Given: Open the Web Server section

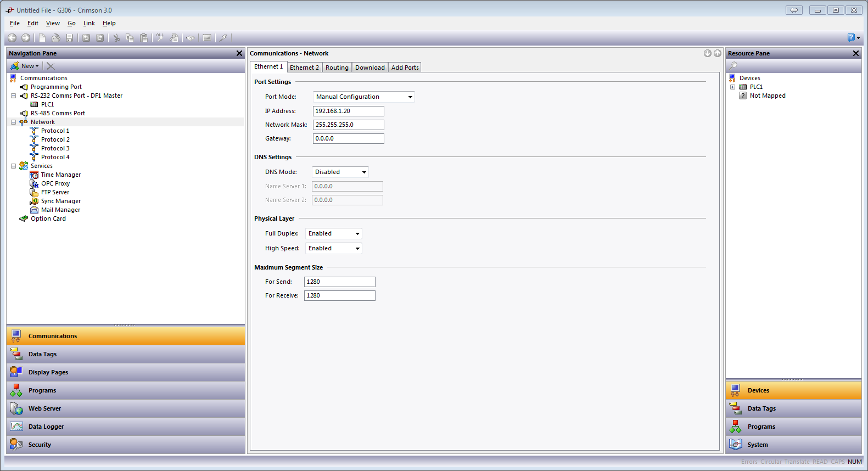Looking at the screenshot, I should 126,408.
